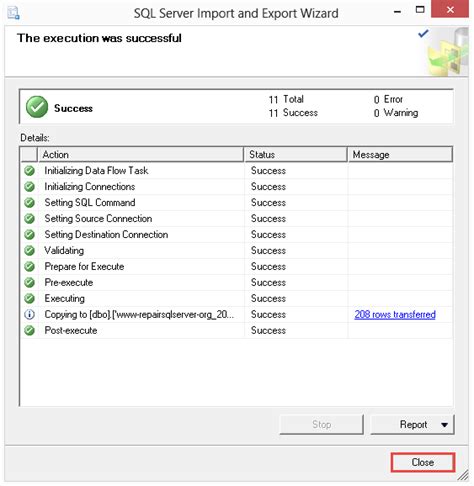Screen dimensions: 474x486
Task: Click the Action column header
Action: click(x=140, y=155)
